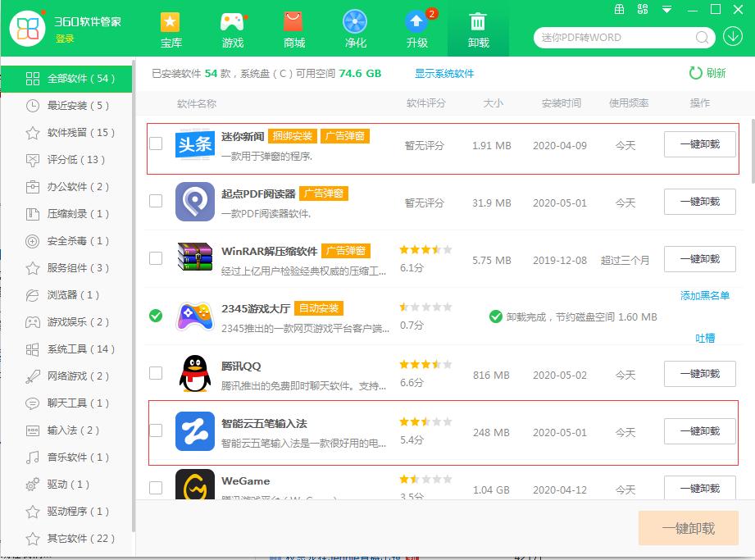
Task: Open 360软件管家 logo icon
Action: (x=29, y=29)
